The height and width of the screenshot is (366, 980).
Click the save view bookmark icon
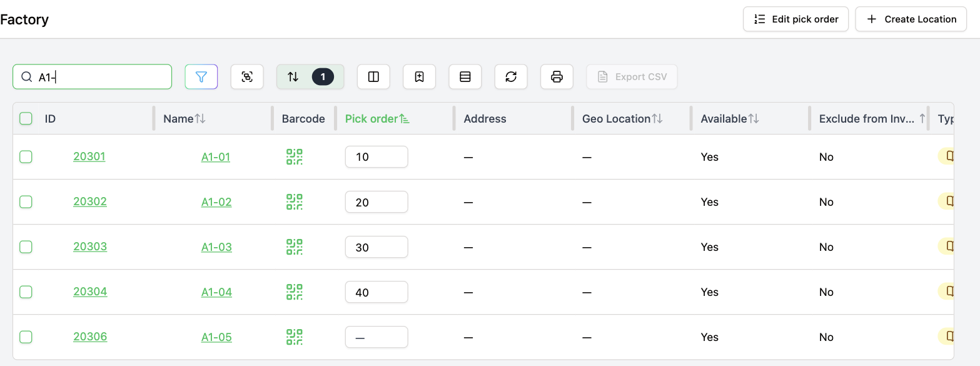[x=419, y=77]
